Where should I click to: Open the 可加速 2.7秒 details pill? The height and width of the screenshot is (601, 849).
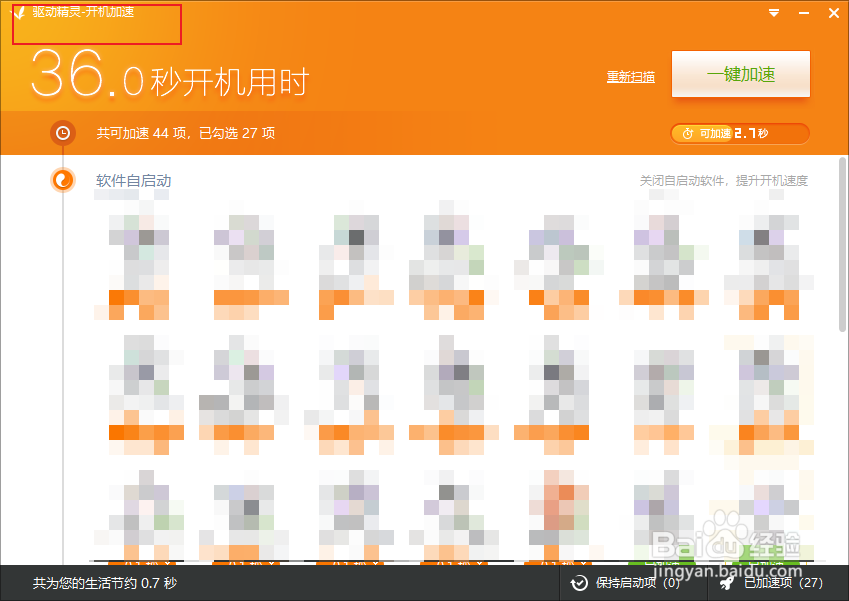(740, 133)
